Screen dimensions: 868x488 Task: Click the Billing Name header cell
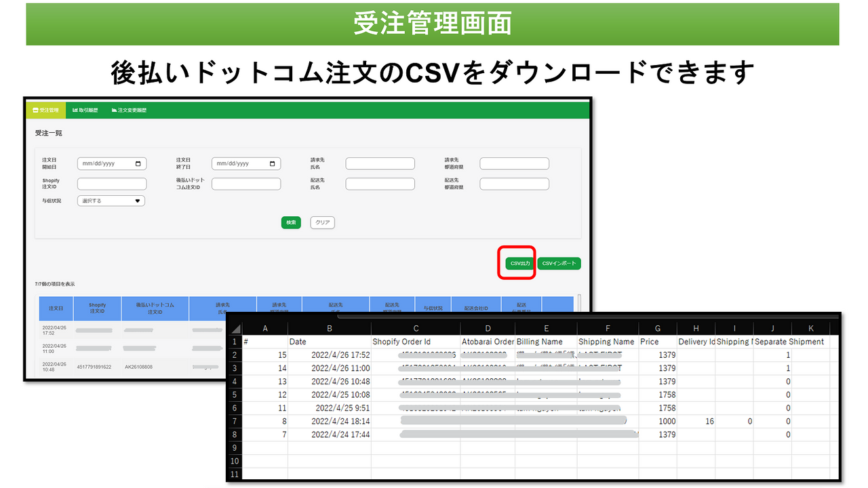point(545,342)
